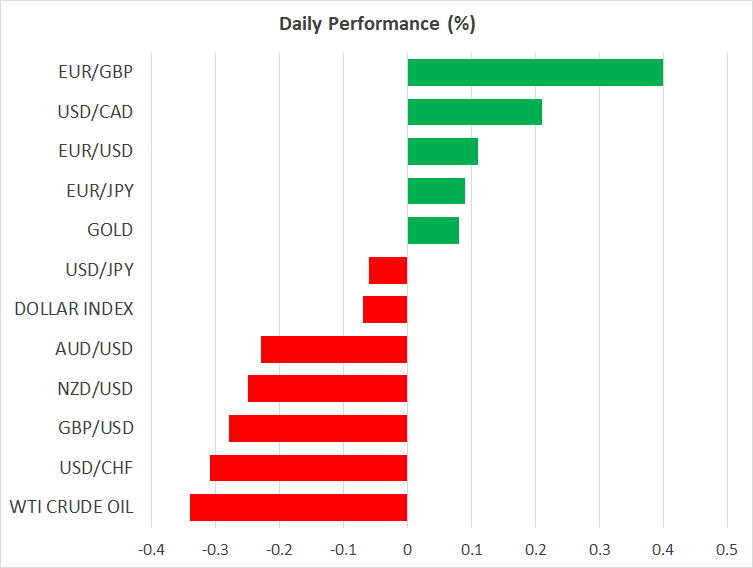Viewport: 753px width, 568px height.
Task: Select the EUR/GBP green bar
Action: [x=535, y=72]
